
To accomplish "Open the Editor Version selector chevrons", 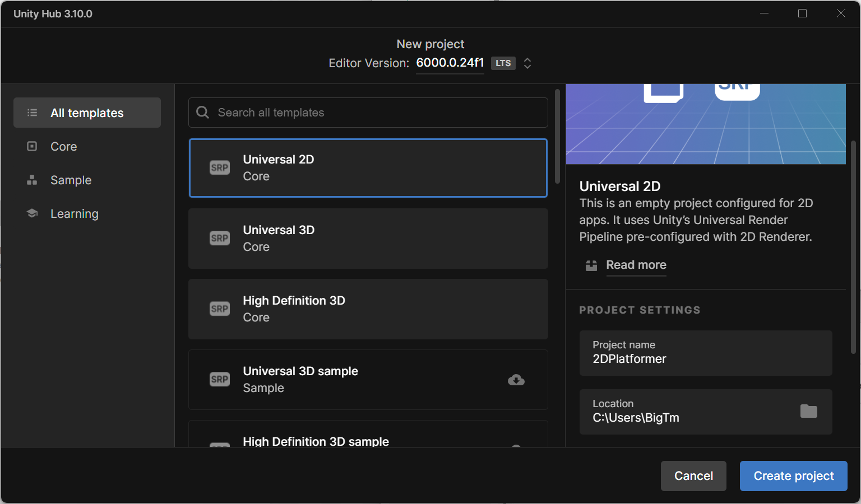I will (527, 63).
